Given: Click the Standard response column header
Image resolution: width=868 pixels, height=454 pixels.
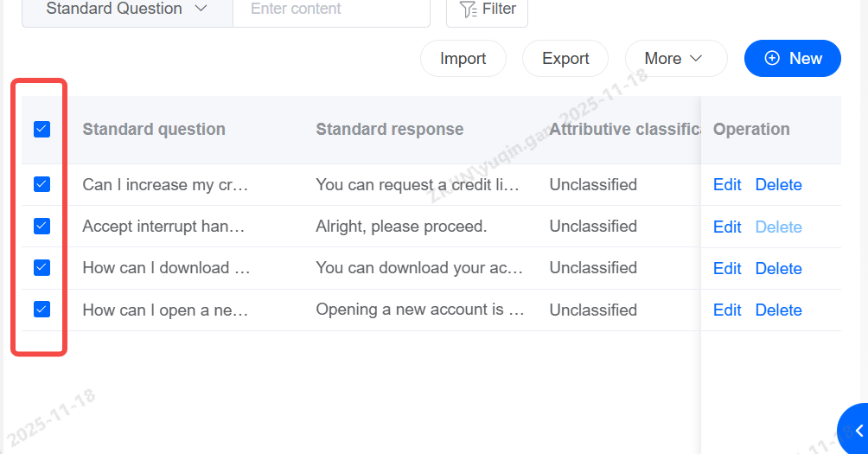Looking at the screenshot, I should coord(389,129).
